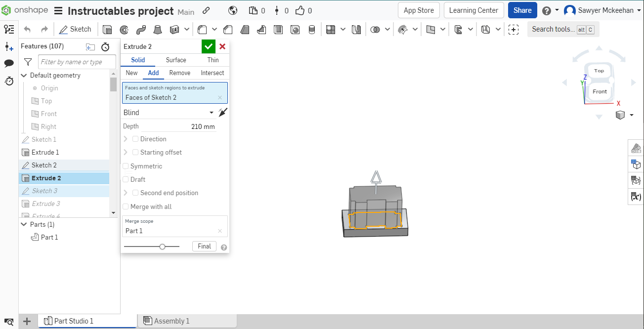Tick the Merge with all checkbox
The image size is (644, 329).
tap(126, 207)
